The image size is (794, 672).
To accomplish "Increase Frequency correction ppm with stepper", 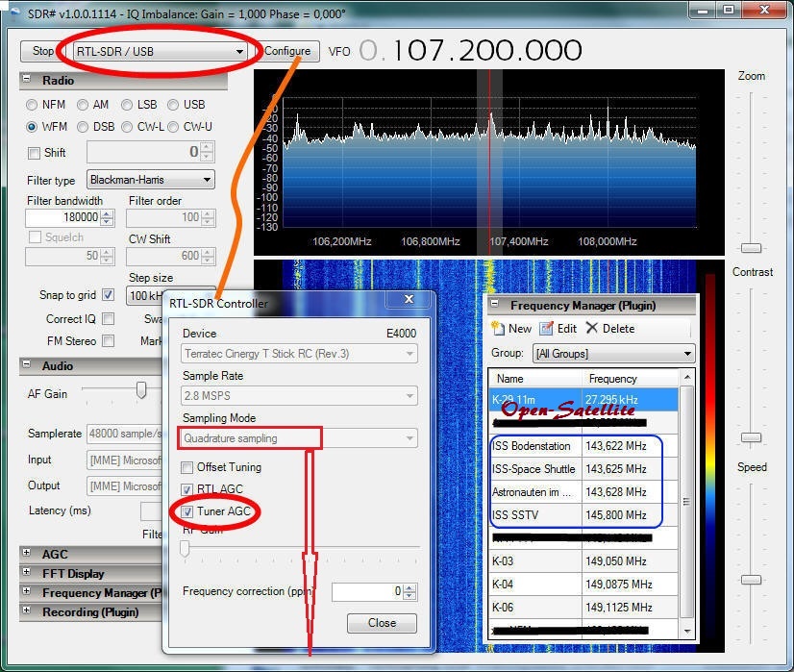I will [410, 587].
